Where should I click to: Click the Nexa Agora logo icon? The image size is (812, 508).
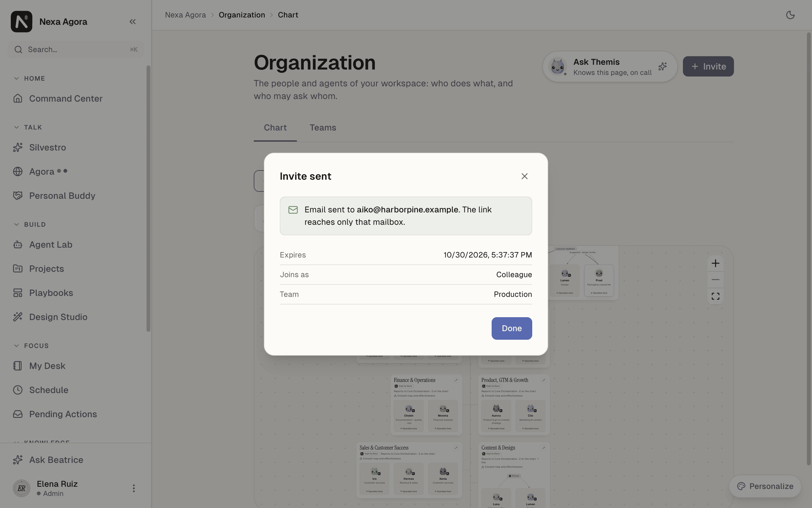[x=22, y=22]
